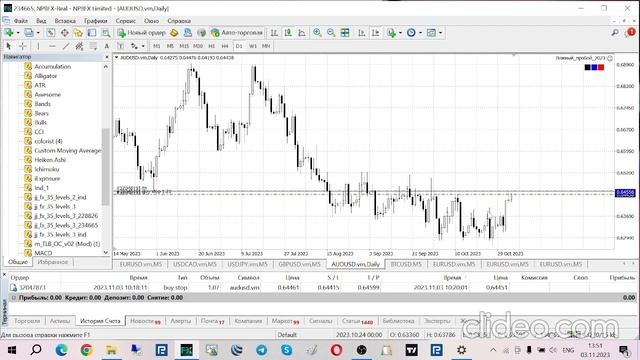
Task: Open the Templates icon
Action: [x=431, y=33]
